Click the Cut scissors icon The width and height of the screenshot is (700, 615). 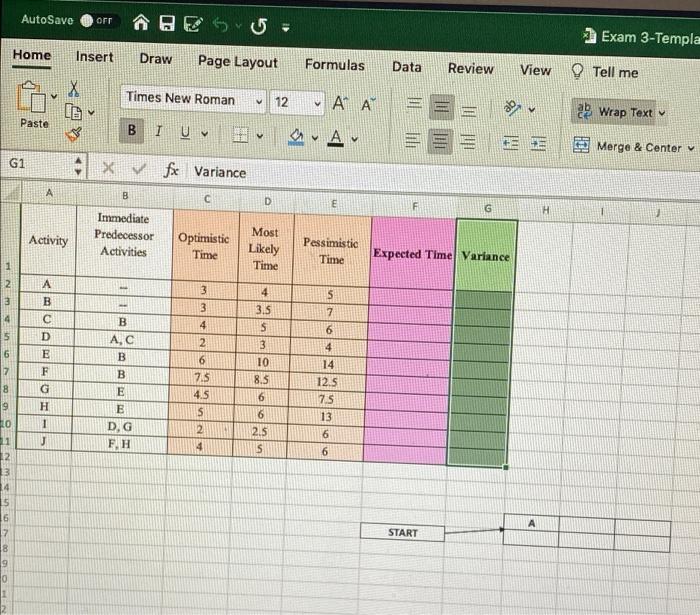pyautogui.click(x=74, y=88)
